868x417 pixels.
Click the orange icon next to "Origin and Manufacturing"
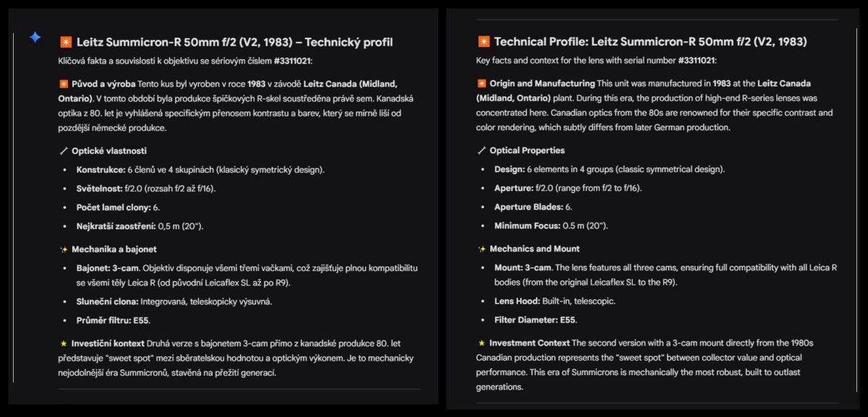click(x=481, y=84)
